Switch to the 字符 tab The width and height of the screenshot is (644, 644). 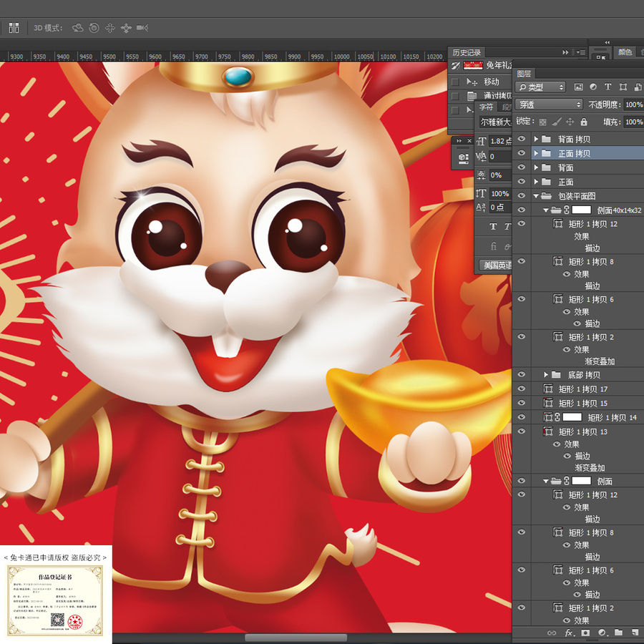487,107
